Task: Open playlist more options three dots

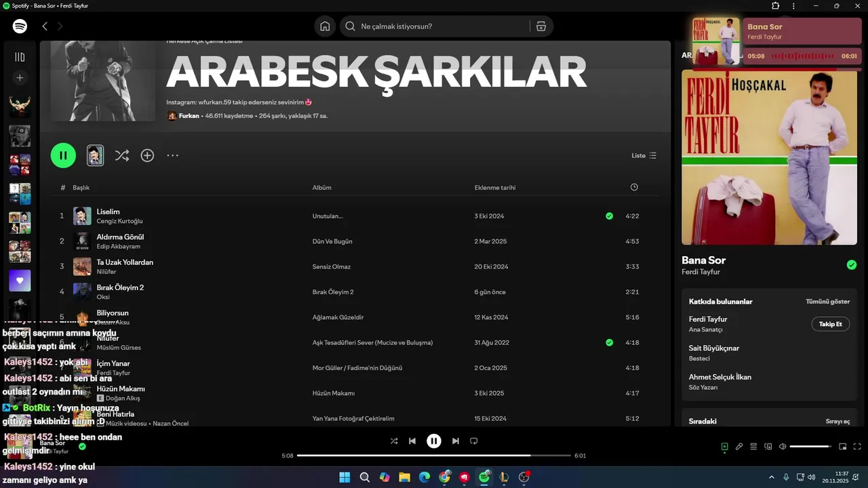Action: [x=173, y=155]
